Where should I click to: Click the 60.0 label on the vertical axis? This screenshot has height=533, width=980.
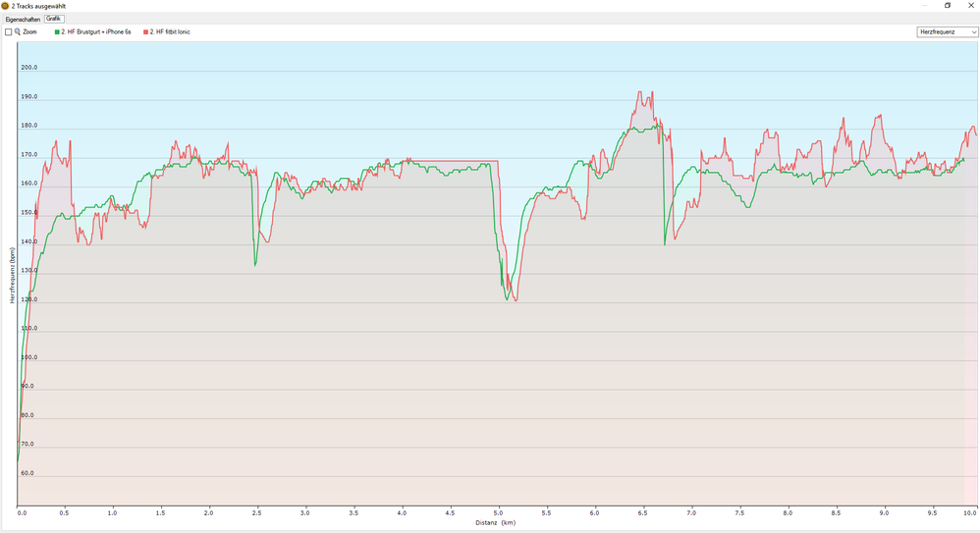pyautogui.click(x=28, y=473)
